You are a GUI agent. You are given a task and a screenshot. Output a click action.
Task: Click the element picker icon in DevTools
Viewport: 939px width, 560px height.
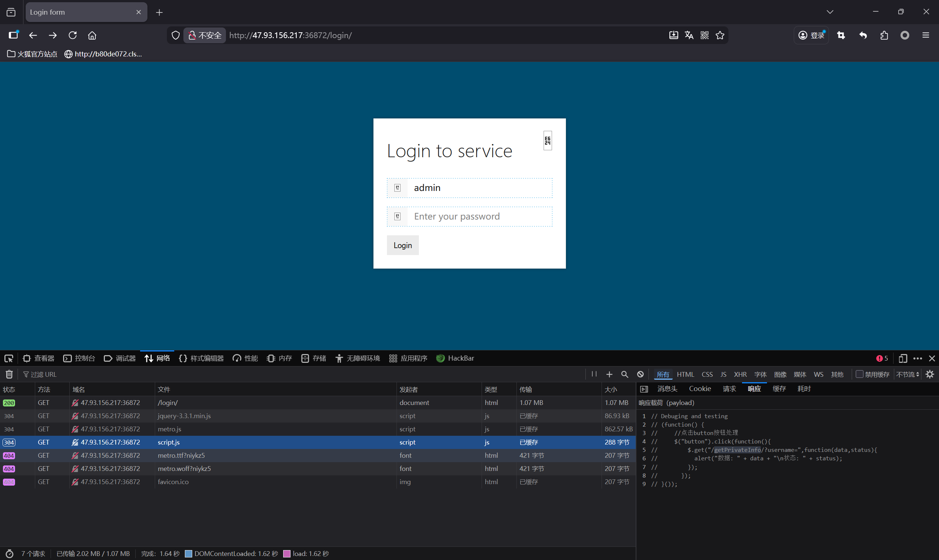pyautogui.click(x=9, y=358)
